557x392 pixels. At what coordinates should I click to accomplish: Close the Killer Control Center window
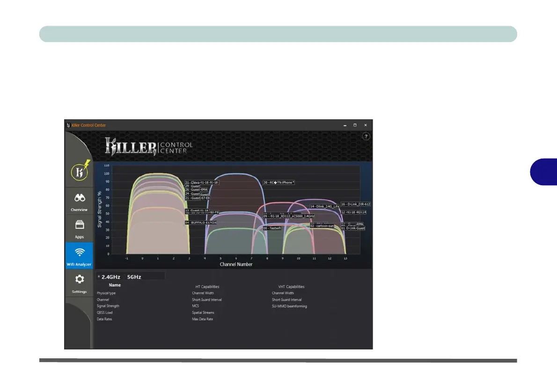tap(365, 125)
